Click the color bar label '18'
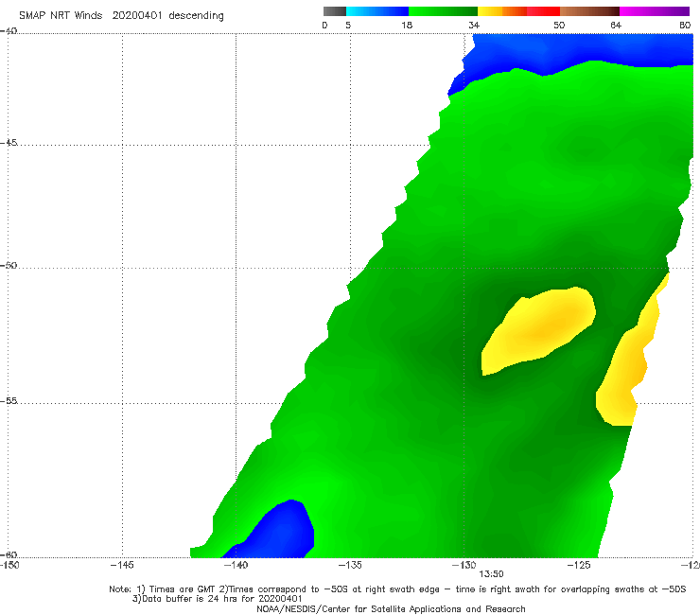700x615 pixels. [407, 26]
